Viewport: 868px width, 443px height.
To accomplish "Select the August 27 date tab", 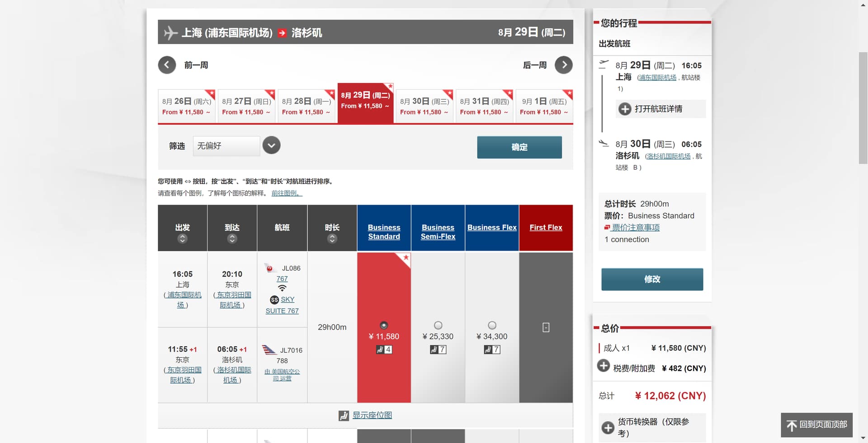I will tap(246, 107).
